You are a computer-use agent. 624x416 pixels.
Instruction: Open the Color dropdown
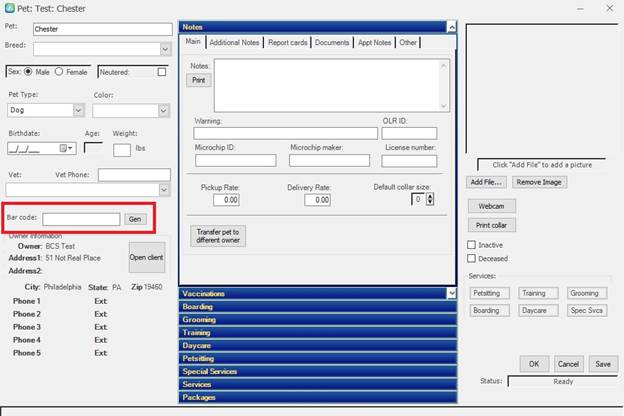162,111
